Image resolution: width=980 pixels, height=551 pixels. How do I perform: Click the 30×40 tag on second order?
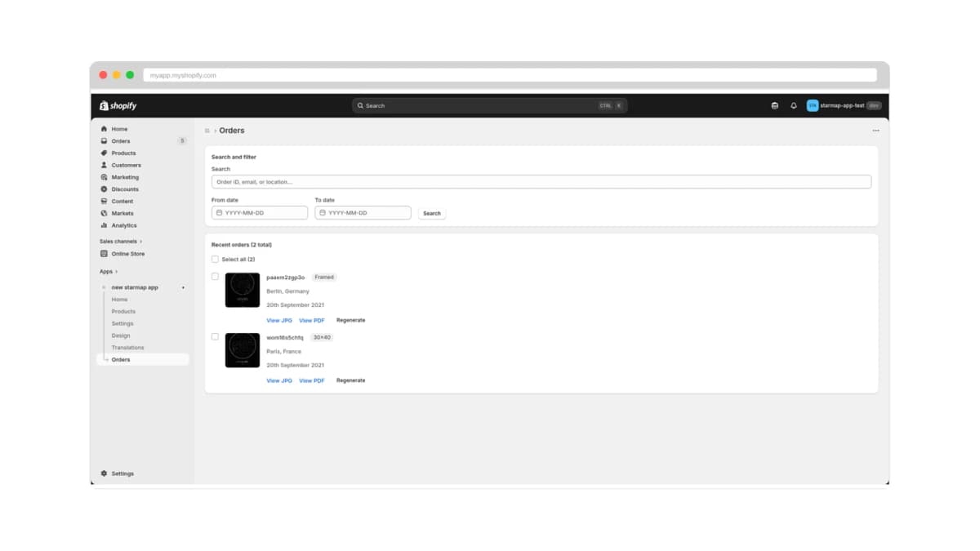pyautogui.click(x=322, y=337)
